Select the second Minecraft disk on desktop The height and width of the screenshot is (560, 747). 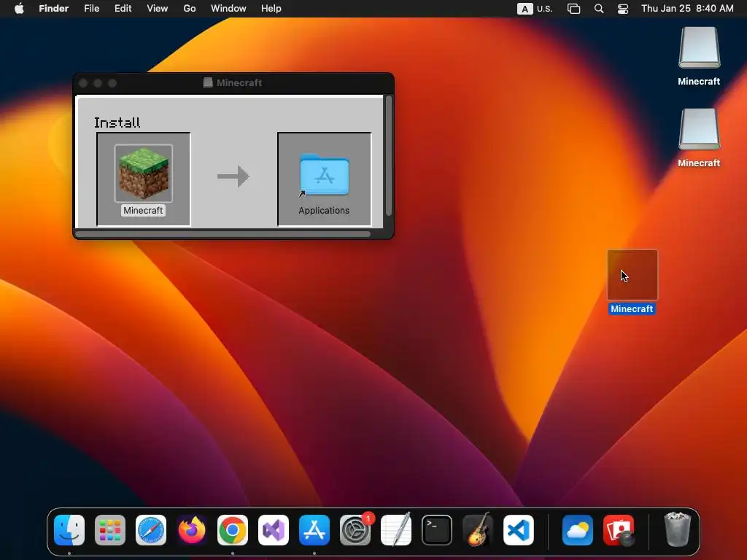[x=699, y=130]
